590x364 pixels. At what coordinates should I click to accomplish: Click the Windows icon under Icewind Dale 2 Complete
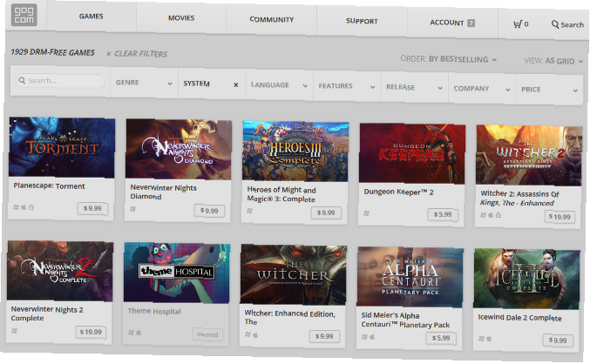coord(481,339)
